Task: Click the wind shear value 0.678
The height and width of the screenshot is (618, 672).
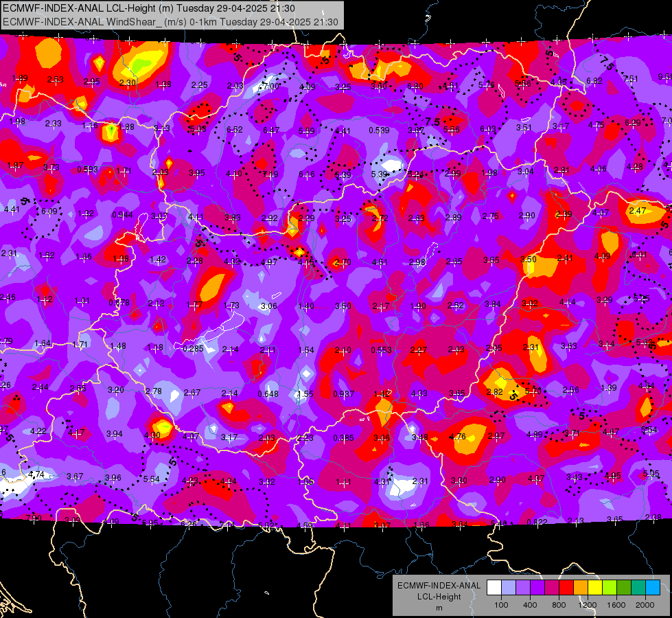Action: (x=119, y=302)
